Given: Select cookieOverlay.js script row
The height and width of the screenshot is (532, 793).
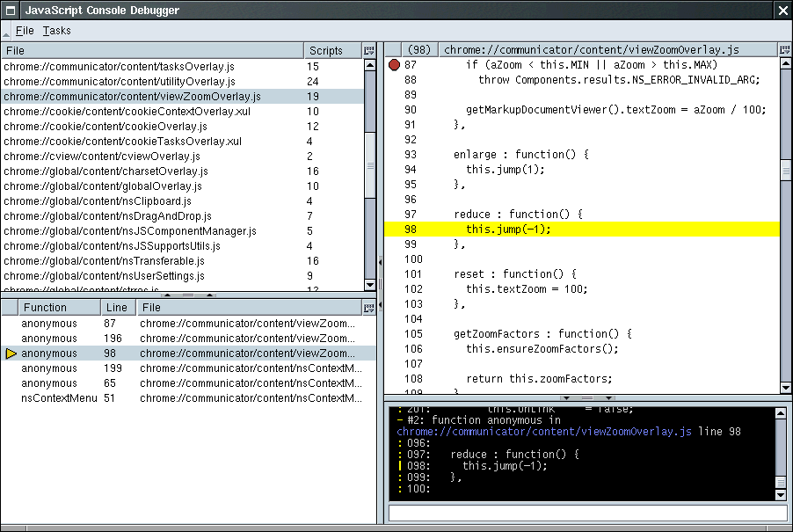Looking at the screenshot, I should click(183, 127).
